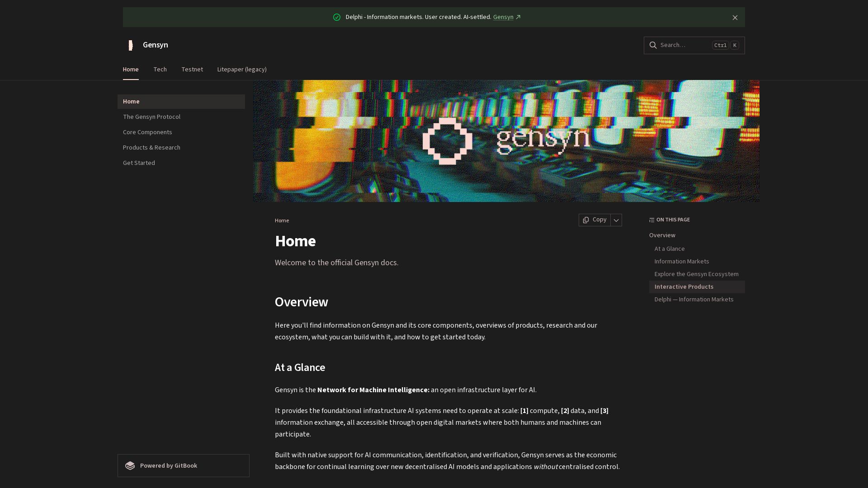Dismiss the Delphi announcement banner
The height and width of the screenshot is (488, 868).
click(x=735, y=18)
